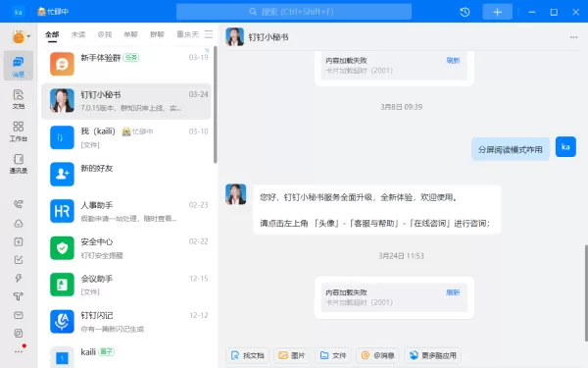
Task: Click the chat window scrollbar
Action: click(x=586, y=293)
